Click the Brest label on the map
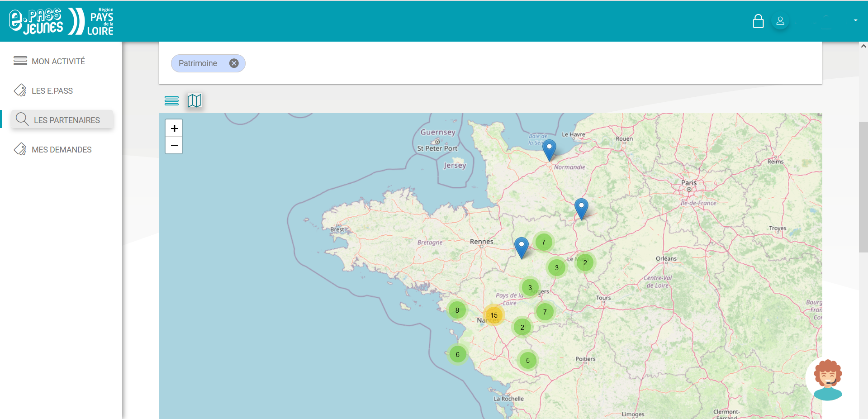868x419 pixels. point(337,229)
